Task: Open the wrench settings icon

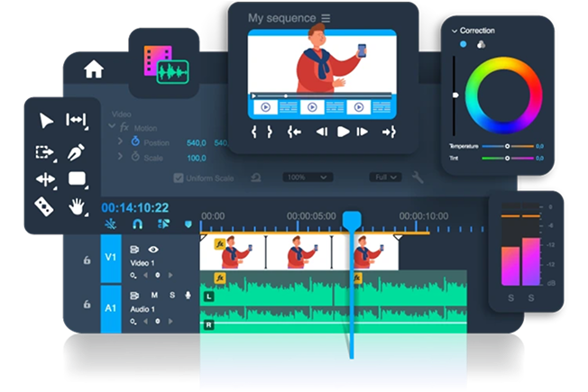Action: point(418,178)
